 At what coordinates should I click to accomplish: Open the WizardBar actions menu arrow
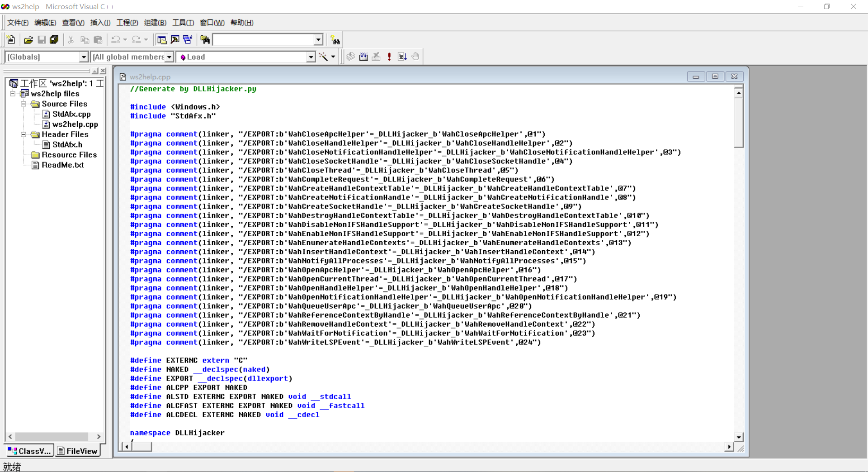click(x=333, y=57)
